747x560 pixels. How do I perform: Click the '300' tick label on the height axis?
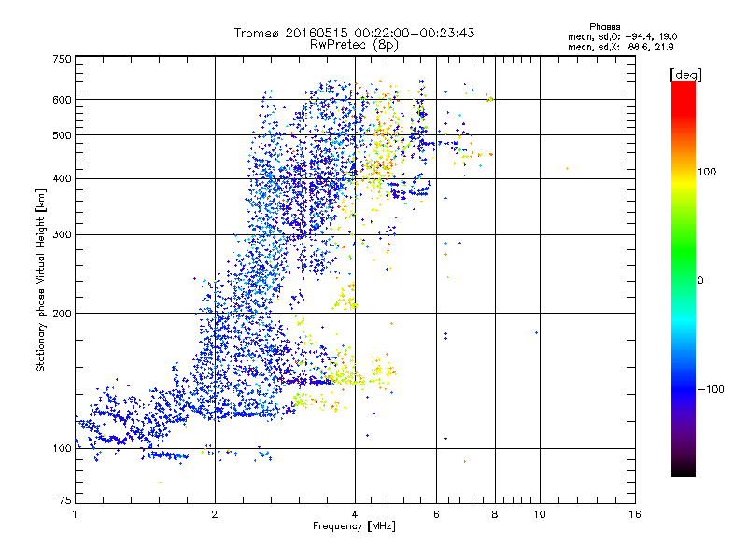62,235
